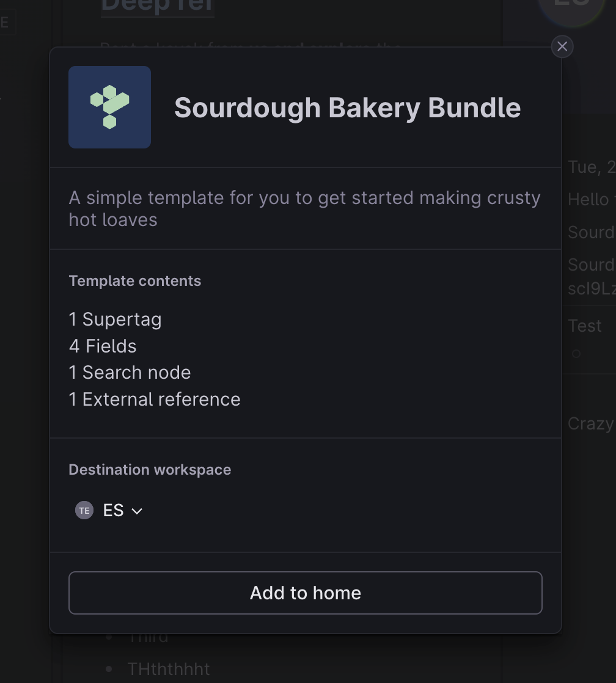Screen dimensions: 616x683
Task: Click the Add to home button
Action: [306, 593]
